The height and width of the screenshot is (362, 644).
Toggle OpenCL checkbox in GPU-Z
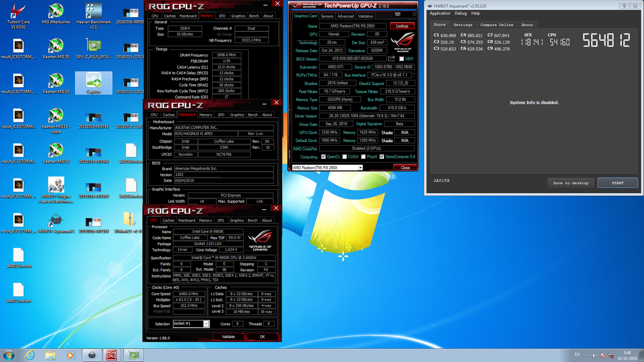[x=323, y=157]
